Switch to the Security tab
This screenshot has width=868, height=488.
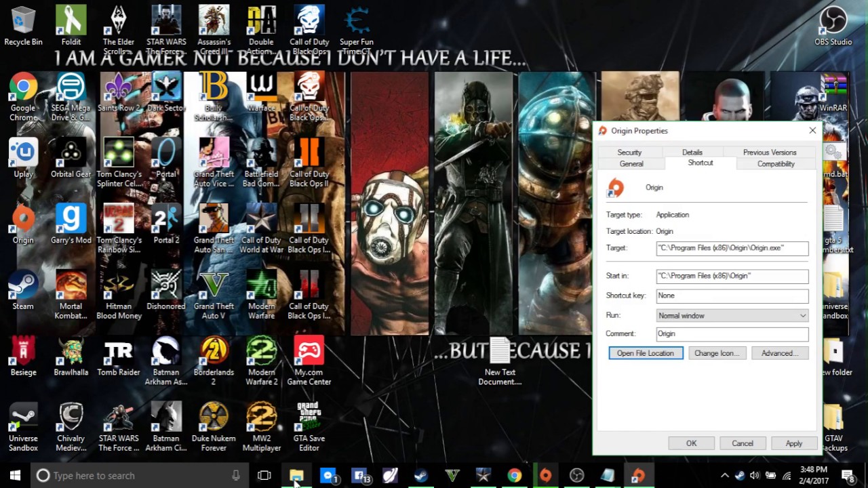[x=629, y=152]
